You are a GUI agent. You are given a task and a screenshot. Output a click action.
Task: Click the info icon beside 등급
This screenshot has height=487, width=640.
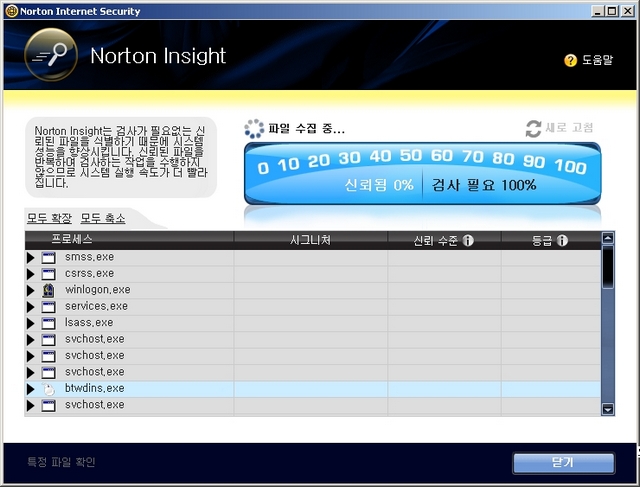tap(562, 240)
